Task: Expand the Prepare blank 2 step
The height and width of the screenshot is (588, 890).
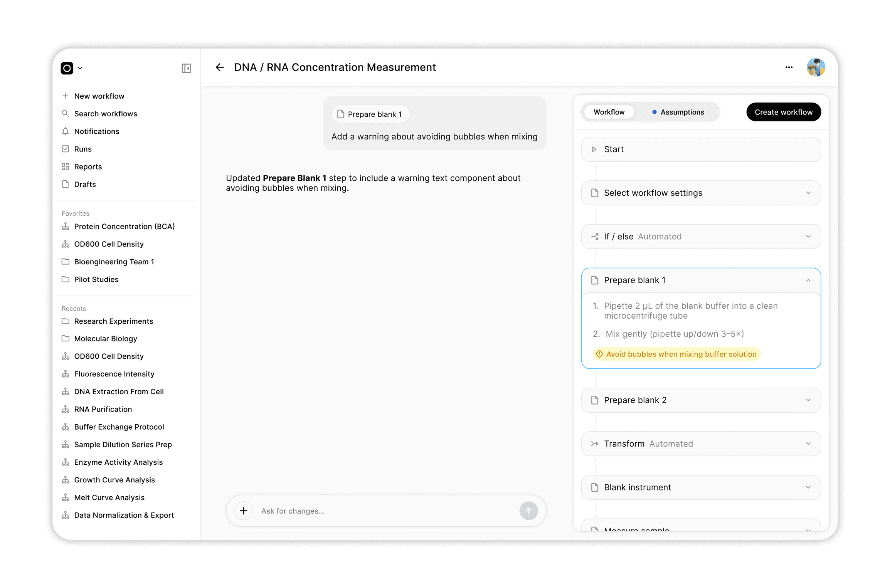Action: pyautogui.click(x=808, y=400)
